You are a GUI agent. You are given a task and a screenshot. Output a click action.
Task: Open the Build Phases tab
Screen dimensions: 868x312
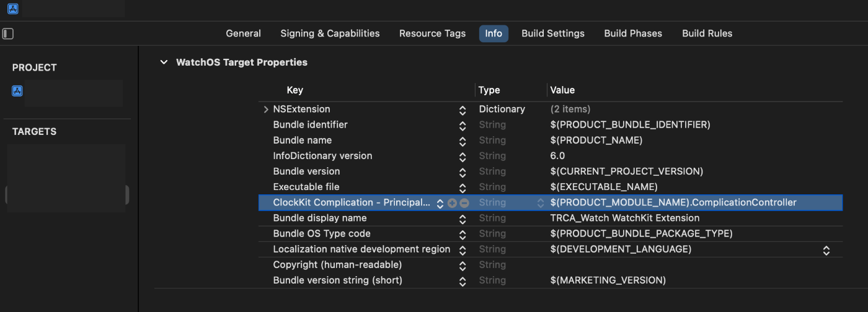633,33
